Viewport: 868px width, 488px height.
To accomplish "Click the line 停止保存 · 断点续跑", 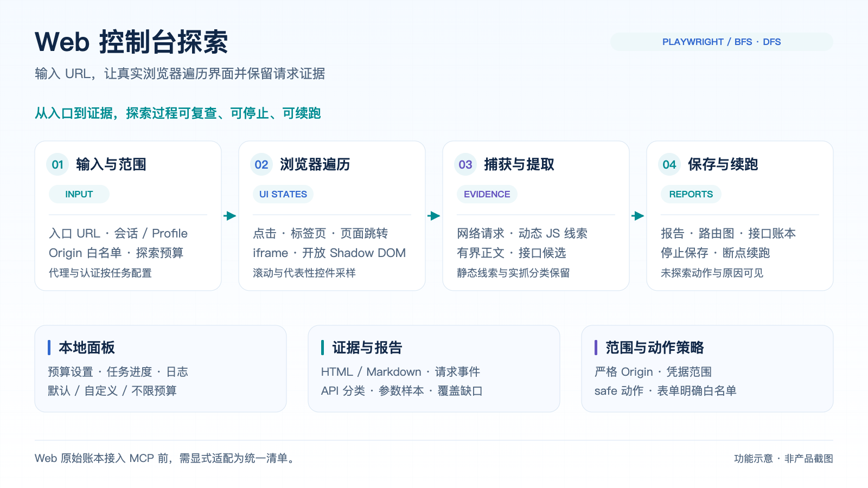I will pos(716,253).
